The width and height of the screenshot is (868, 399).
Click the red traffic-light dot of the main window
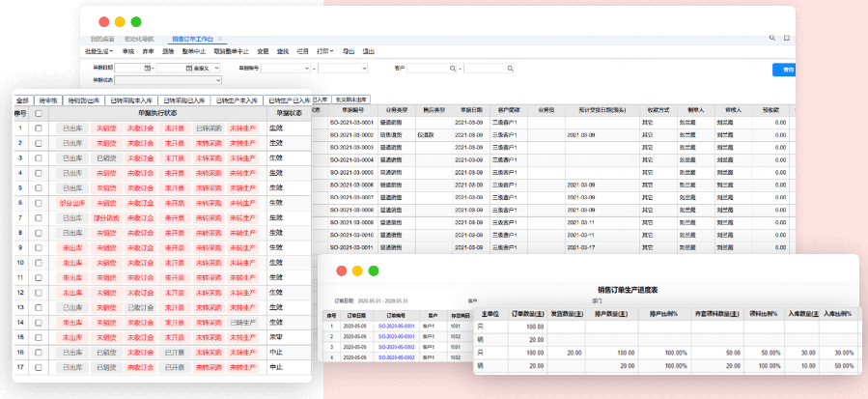[x=104, y=21]
